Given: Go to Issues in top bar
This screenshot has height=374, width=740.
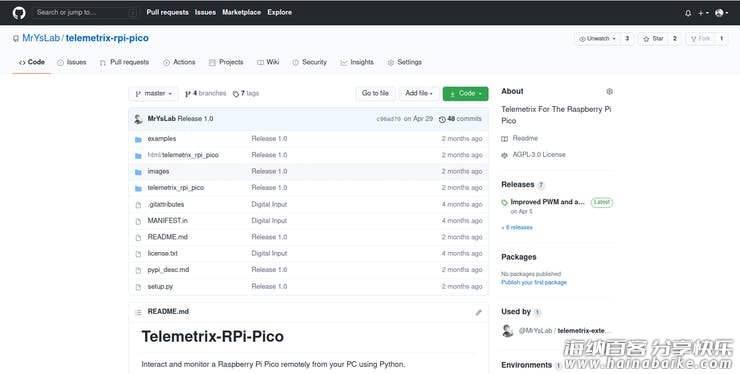Looking at the screenshot, I should [205, 12].
